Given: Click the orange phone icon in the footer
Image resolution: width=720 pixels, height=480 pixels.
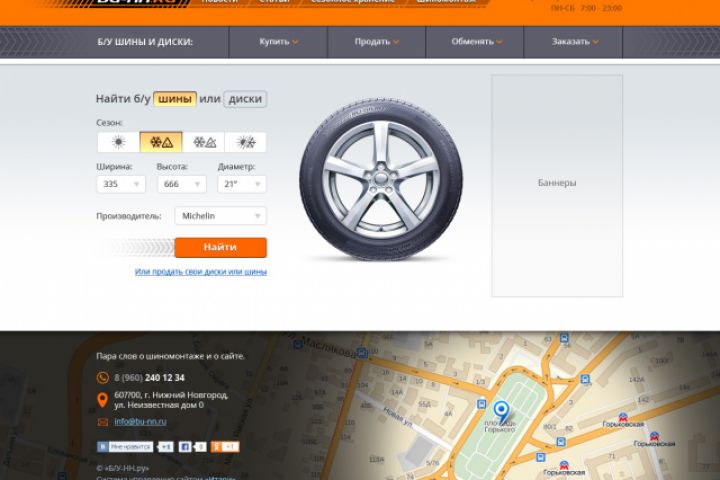Looking at the screenshot, I should pyautogui.click(x=102, y=378).
